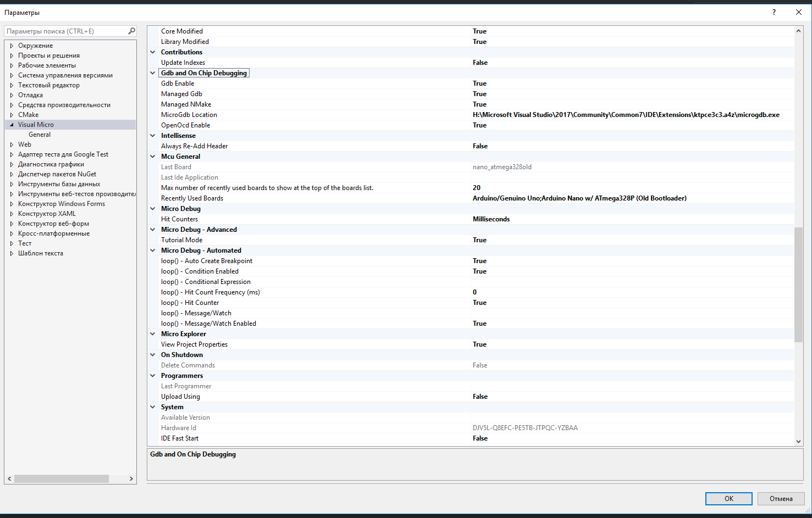The image size is (812, 518).
Task: Click the tree horizontal scroll right arrow
Action: click(x=131, y=479)
